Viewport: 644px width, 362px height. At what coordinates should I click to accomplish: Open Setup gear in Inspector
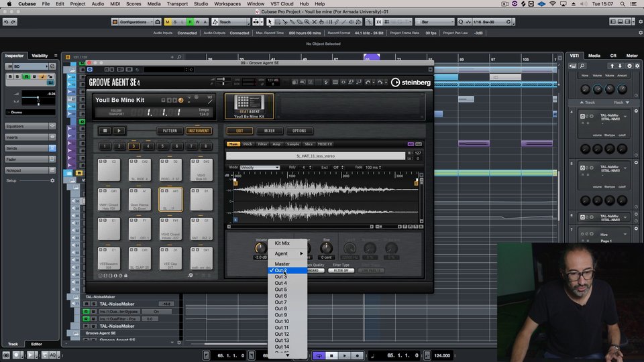[x=52, y=180]
